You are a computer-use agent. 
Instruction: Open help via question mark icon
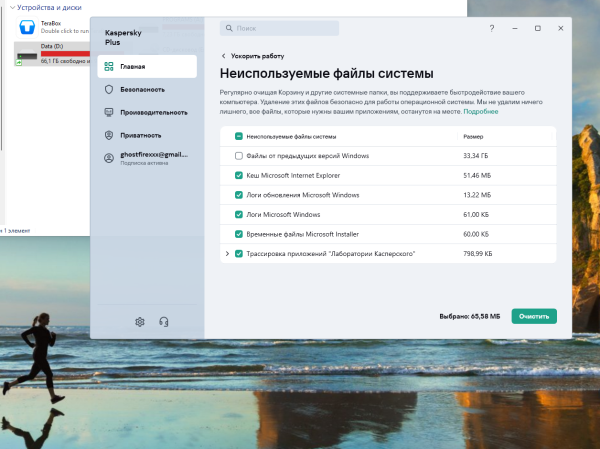(x=493, y=29)
